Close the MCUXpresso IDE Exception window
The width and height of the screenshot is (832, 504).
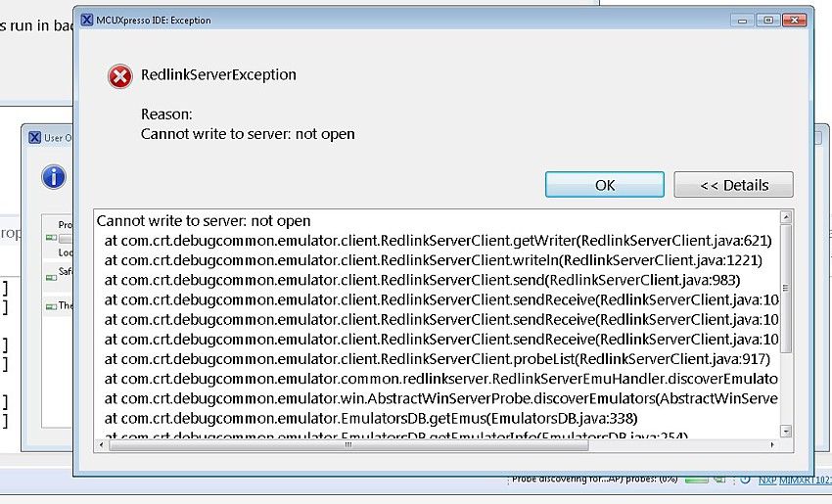click(794, 21)
